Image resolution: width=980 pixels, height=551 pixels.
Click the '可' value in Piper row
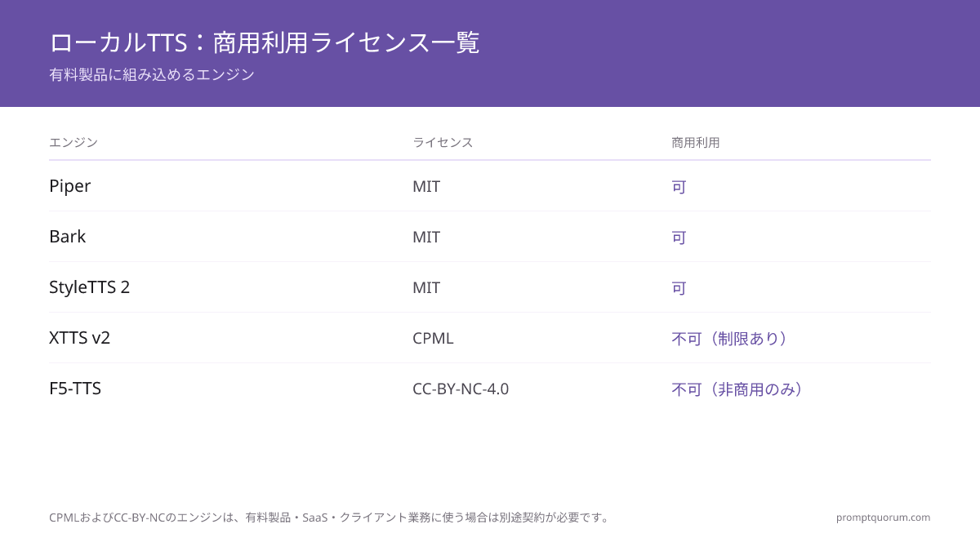[679, 187]
